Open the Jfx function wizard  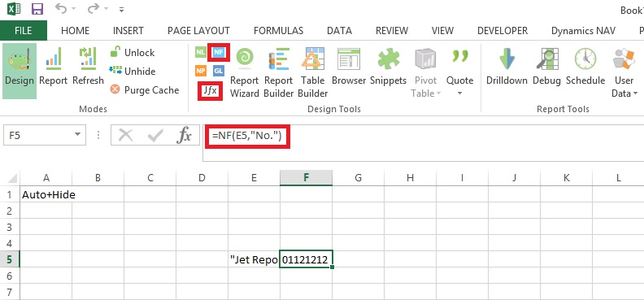(x=211, y=91)
